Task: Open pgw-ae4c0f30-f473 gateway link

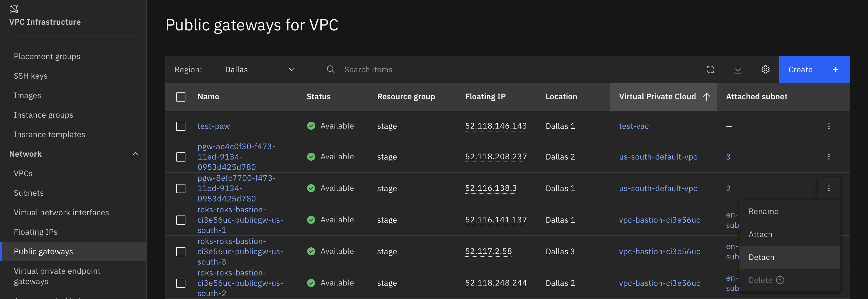Action: [x=236, y=157]
